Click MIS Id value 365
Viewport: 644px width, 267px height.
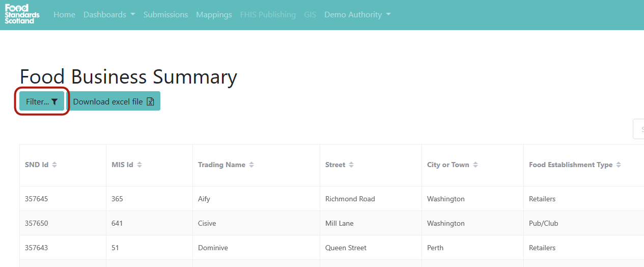coord(117,199)
